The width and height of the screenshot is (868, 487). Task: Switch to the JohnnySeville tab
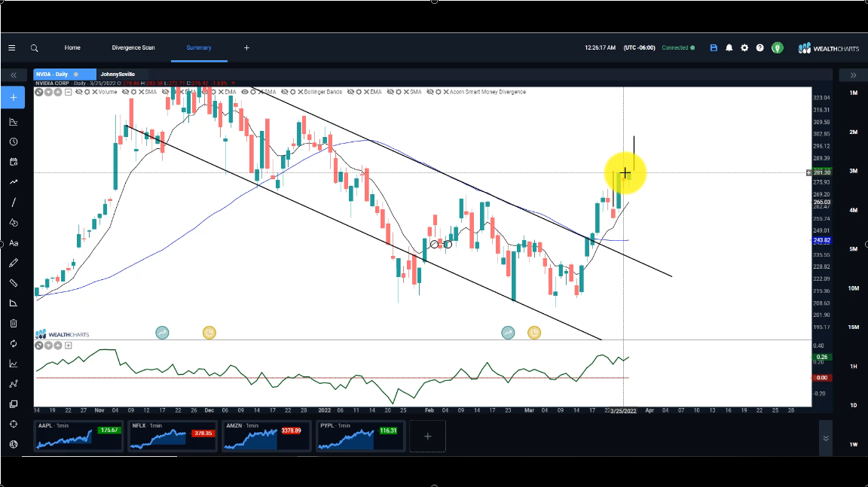click(118, 74)
